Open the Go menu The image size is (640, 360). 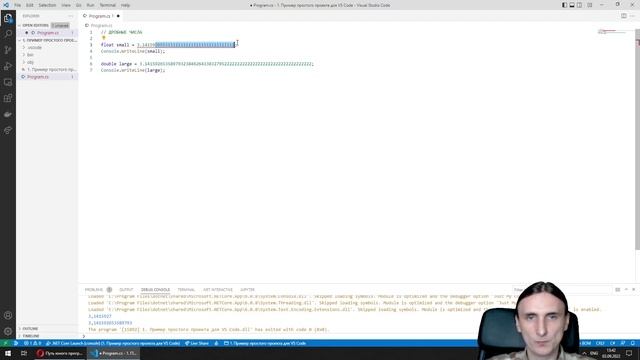click(x=79, y=5)
